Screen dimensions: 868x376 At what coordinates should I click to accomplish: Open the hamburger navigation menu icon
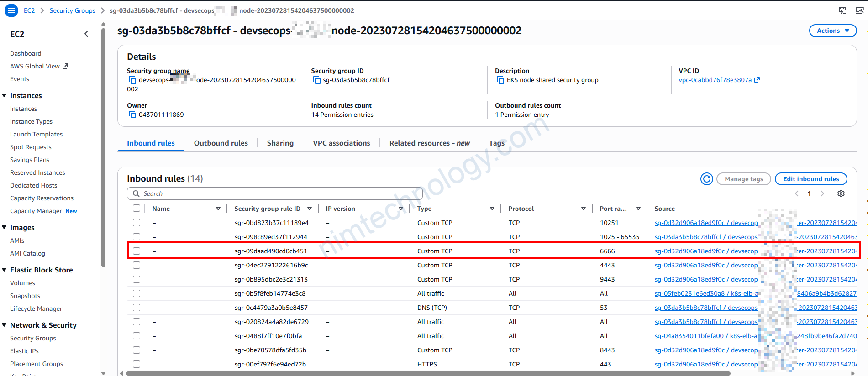(x=11, y=10)
